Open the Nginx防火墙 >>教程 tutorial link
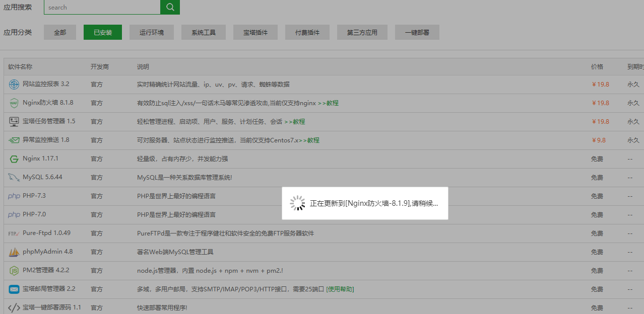 click(x=328, y=103)
